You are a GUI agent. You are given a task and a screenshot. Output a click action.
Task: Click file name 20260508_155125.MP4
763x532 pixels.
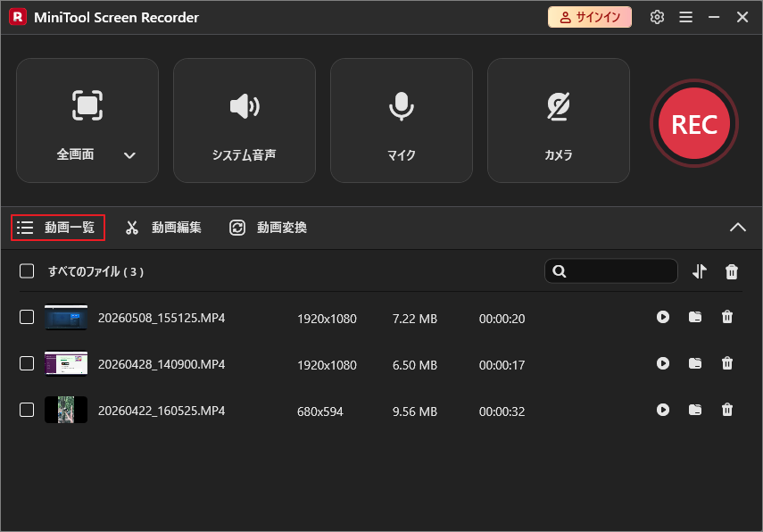[x=162, y=319]
